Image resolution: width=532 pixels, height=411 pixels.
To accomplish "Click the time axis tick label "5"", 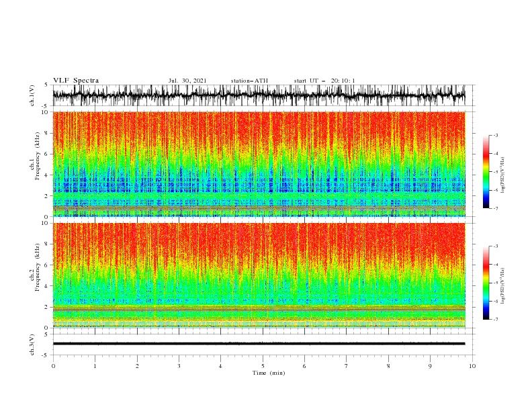I will pyautogui.click(x=263, y=366).
